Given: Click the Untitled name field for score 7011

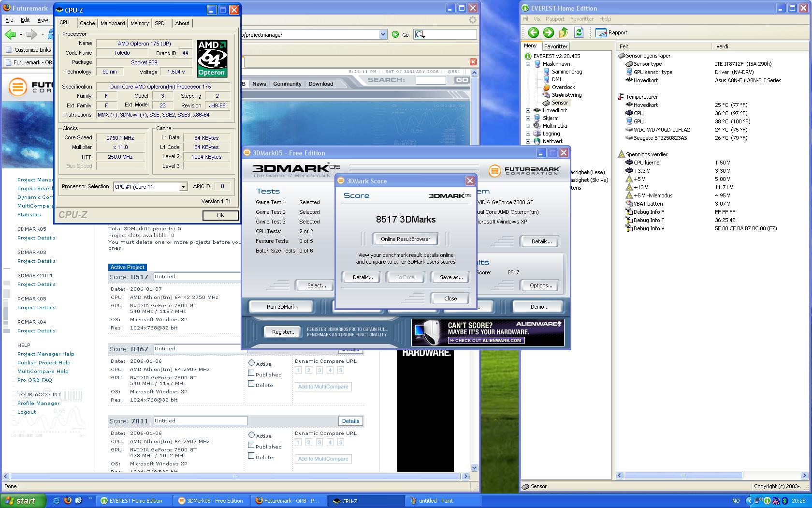Looking at the screenshot, I should click(200, 421).
